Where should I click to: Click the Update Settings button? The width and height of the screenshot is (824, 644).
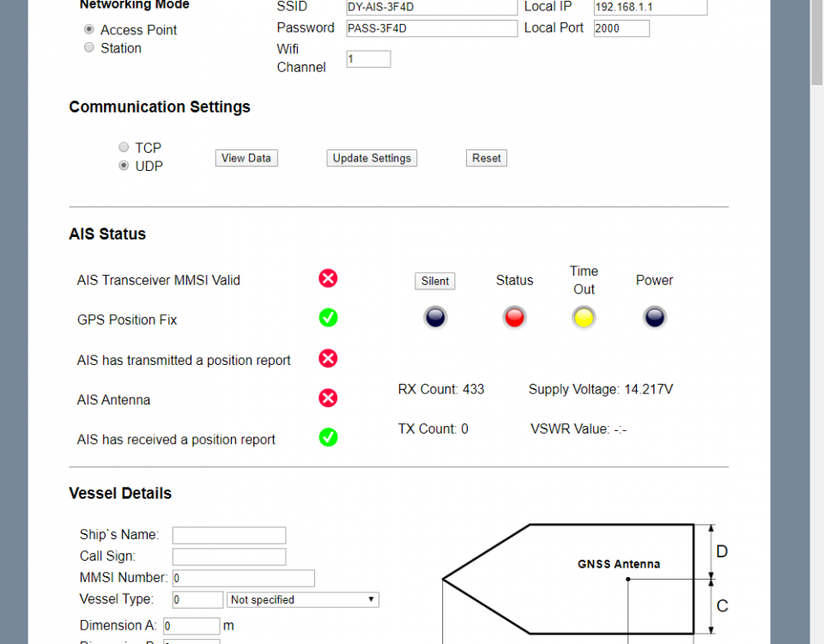[372, 158]
